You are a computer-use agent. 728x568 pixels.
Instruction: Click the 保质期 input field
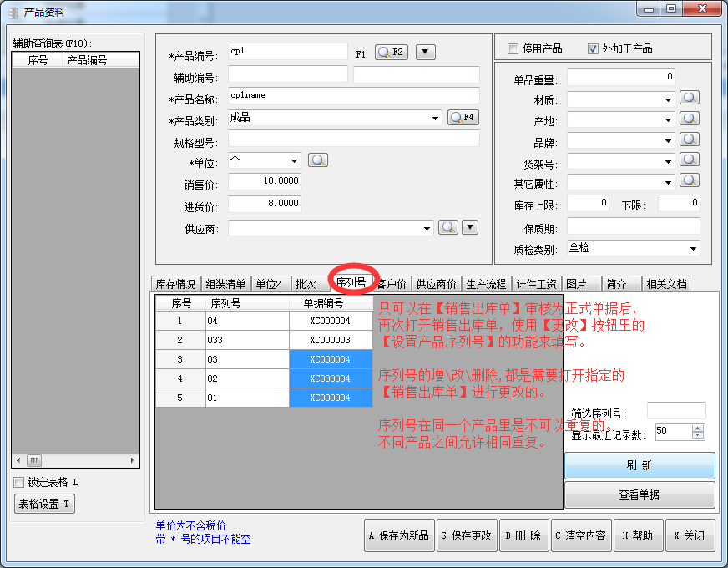[634, 226]
